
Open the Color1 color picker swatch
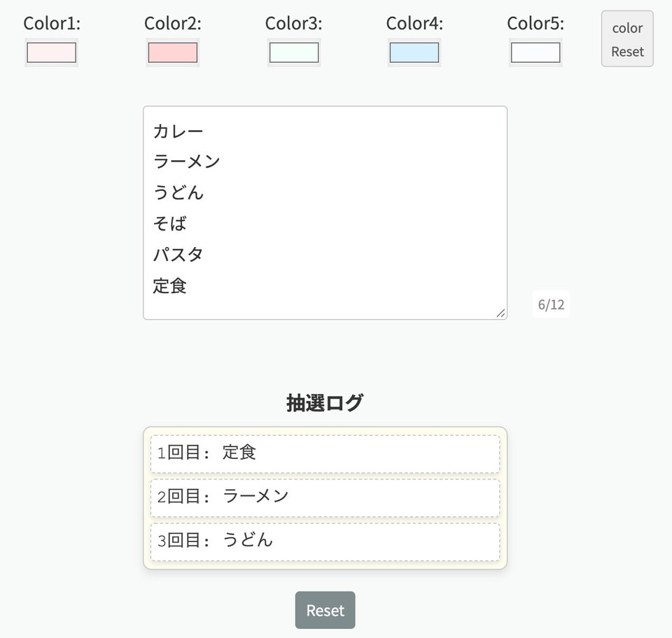pyautogui.click(x=51, y=52)
